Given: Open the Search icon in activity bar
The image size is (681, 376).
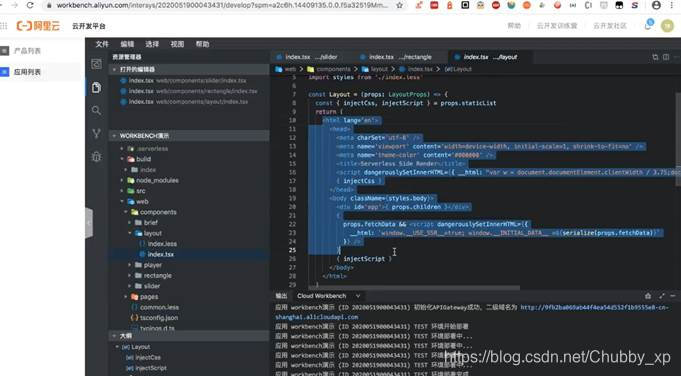Looking at the screenshot, I should pyautogui.click(x=96, y=111).
